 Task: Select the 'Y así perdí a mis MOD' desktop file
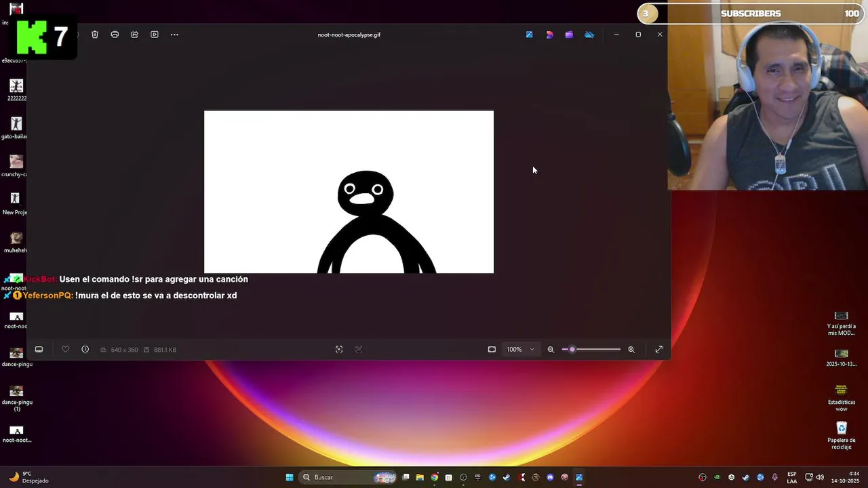842,323
